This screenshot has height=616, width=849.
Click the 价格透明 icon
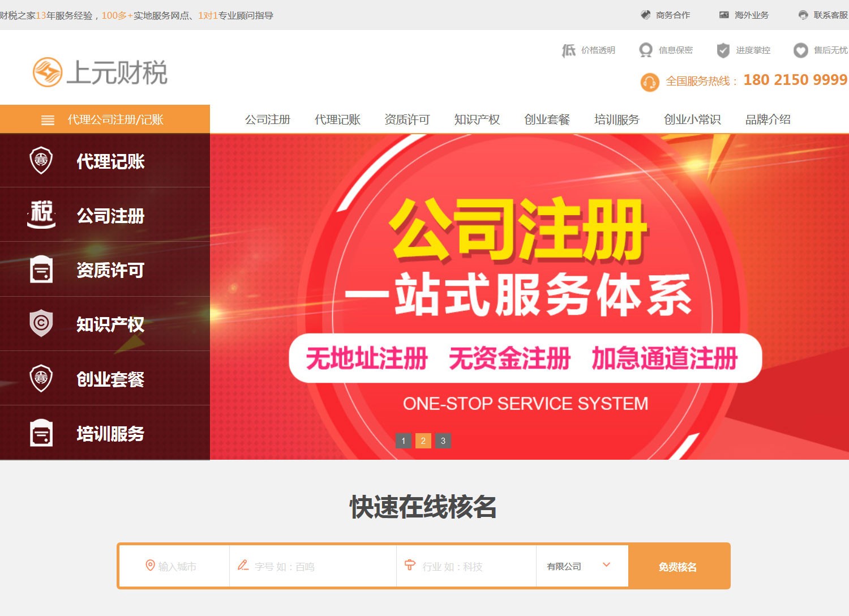(568, 50)
